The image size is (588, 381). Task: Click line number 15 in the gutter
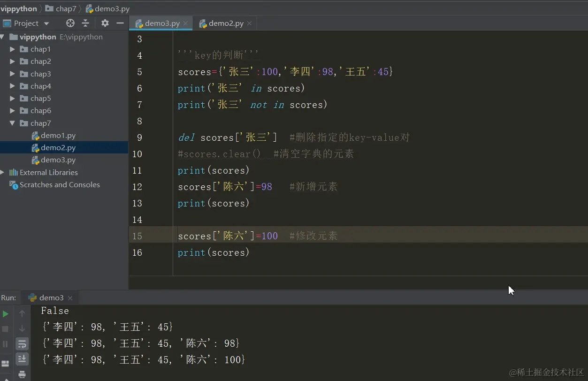(x=137, y=236)
